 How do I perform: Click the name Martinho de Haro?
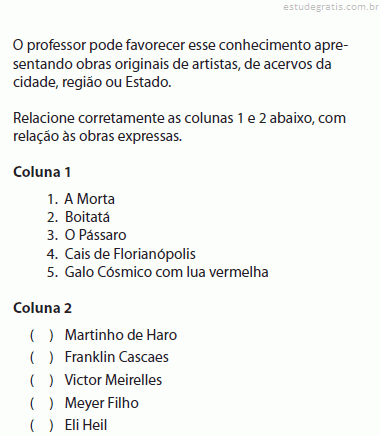121,335
